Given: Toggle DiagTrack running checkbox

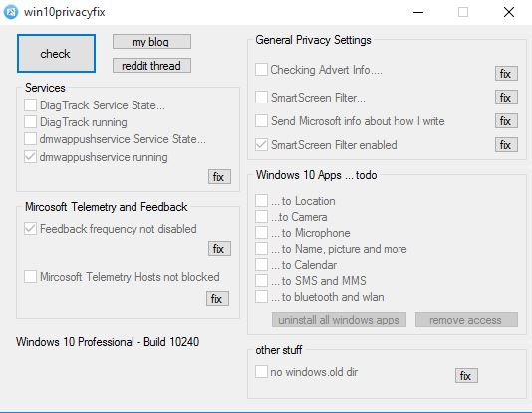Looking at the screenshot, I should [30, 121].
